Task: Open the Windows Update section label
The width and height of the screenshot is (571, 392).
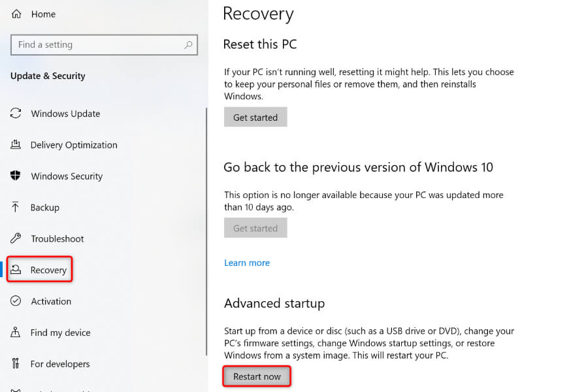Action: click(65, 114)
